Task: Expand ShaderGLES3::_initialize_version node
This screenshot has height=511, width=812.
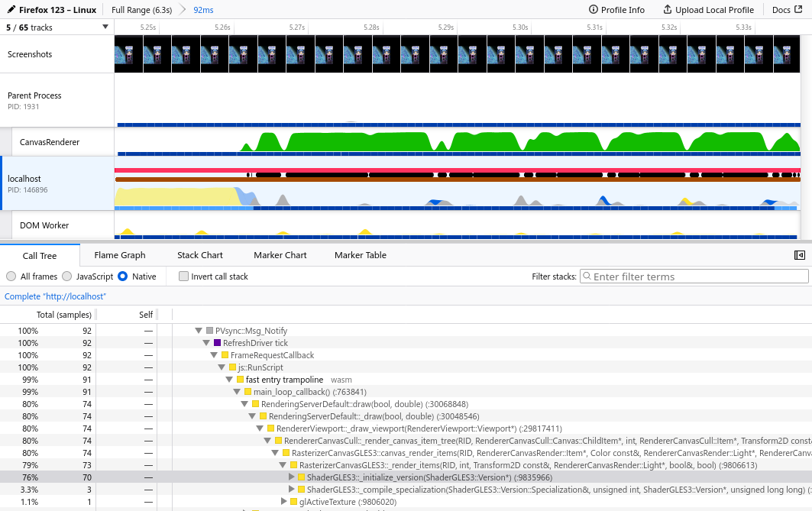Action: [x=292, y=477]
